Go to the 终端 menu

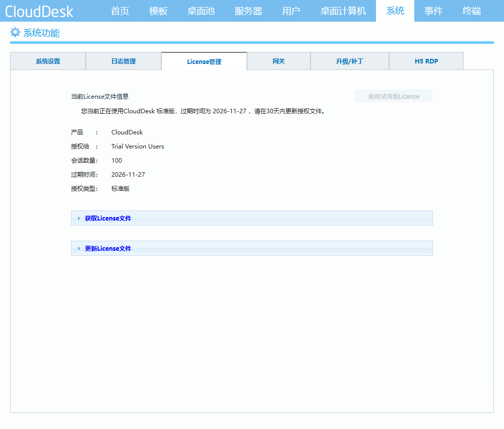472,11
